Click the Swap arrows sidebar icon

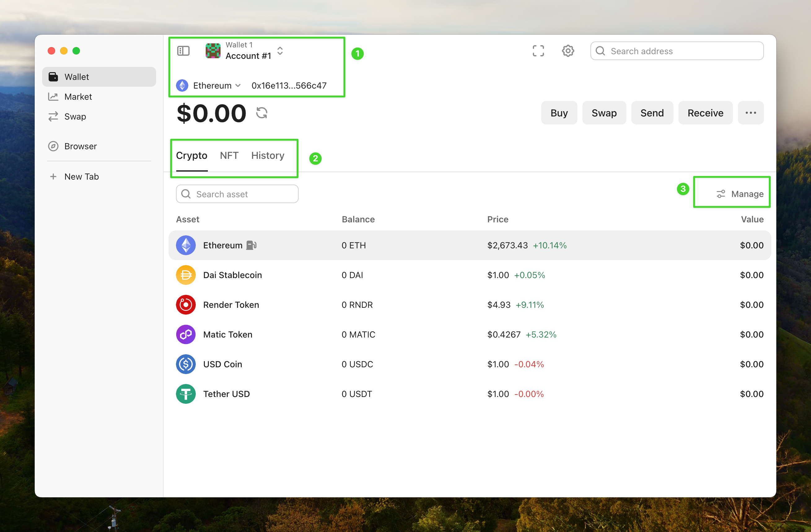tap(53, 116)
